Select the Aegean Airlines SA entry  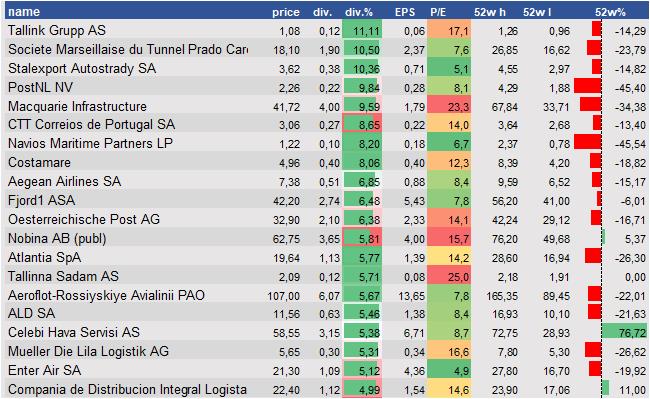tap(64, 181)
